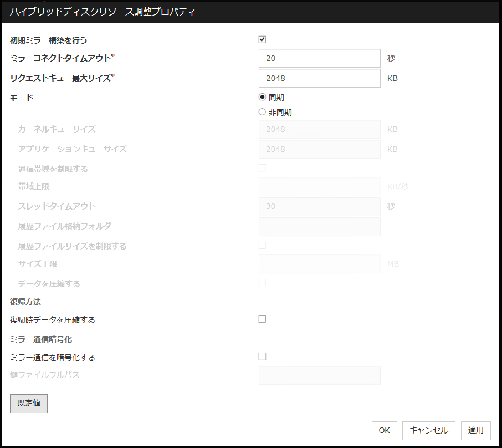Click the ミラーコネクトタイムアウト input field

319,58
